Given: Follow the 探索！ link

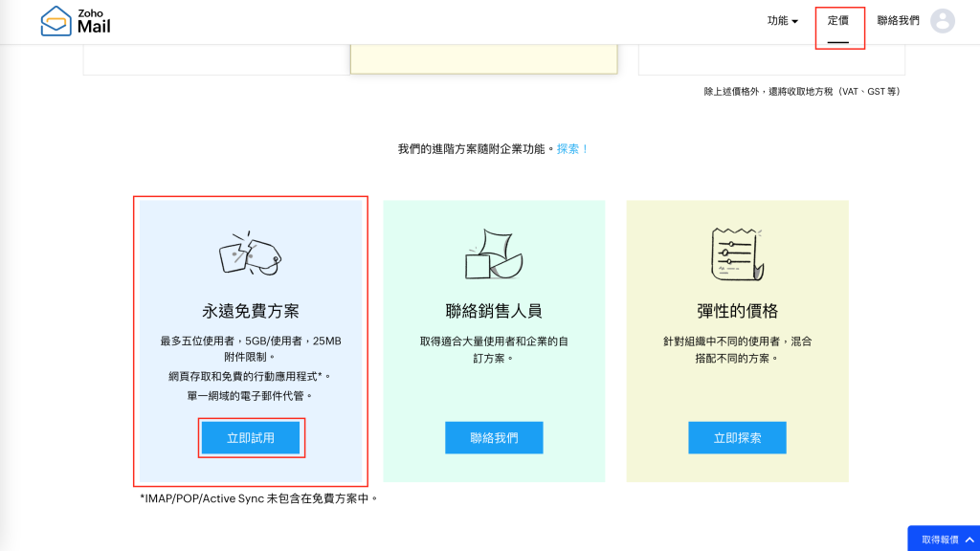Looking at the screenshot, I should [x=572, y=149].
